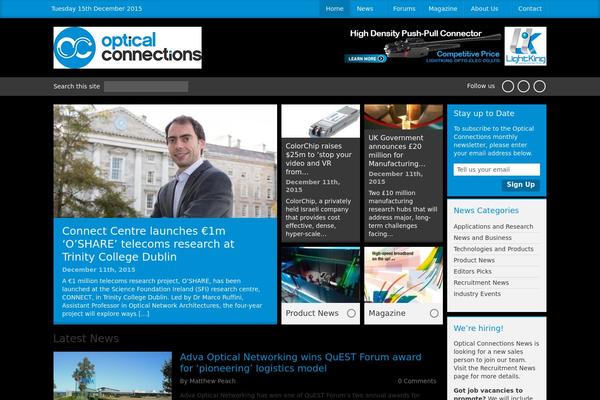600x400 pixels.
Task: Select Applications and Research category
Action: pyautogui.click(x=493, y=227)
